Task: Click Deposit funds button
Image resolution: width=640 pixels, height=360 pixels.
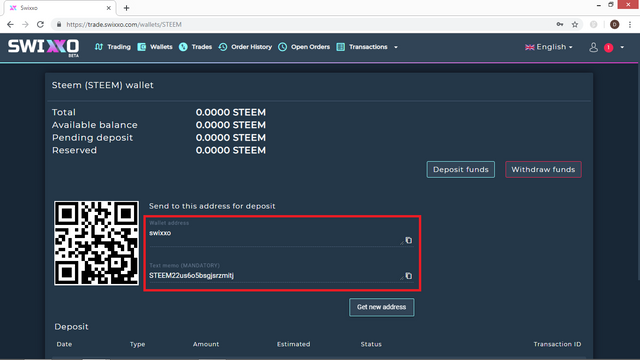Action: pyautogui.click(x=460, y=169)
